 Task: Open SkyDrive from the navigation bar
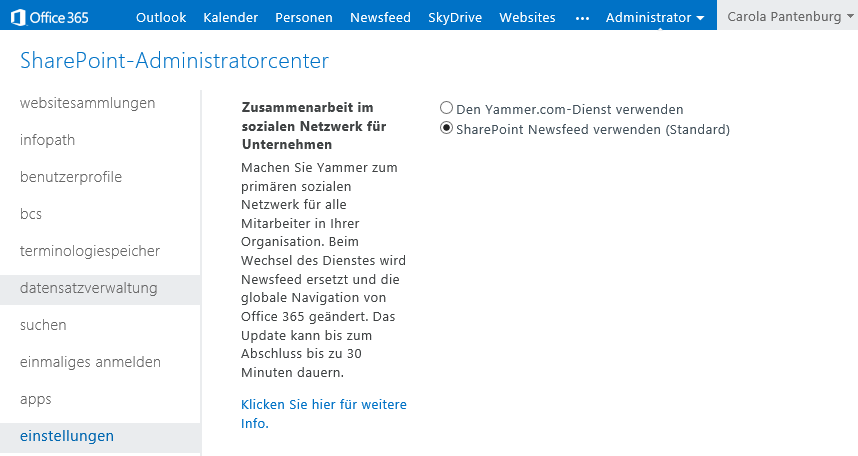(x=455, y=18)
